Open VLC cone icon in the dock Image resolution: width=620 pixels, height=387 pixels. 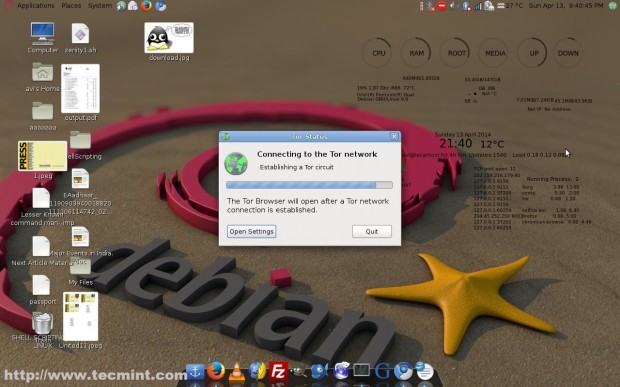236,372
